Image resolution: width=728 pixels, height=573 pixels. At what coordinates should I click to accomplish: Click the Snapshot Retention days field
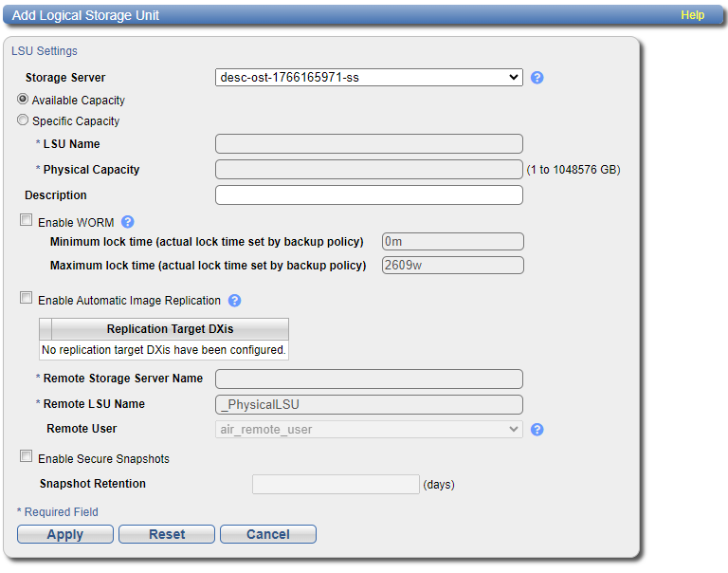(x=335, y=485)
